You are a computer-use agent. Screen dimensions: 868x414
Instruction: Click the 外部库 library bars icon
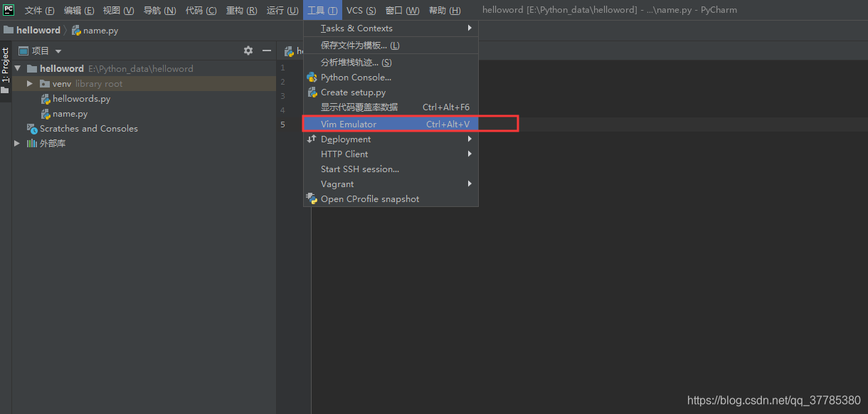pyautogui.click(x=32, y=144)
